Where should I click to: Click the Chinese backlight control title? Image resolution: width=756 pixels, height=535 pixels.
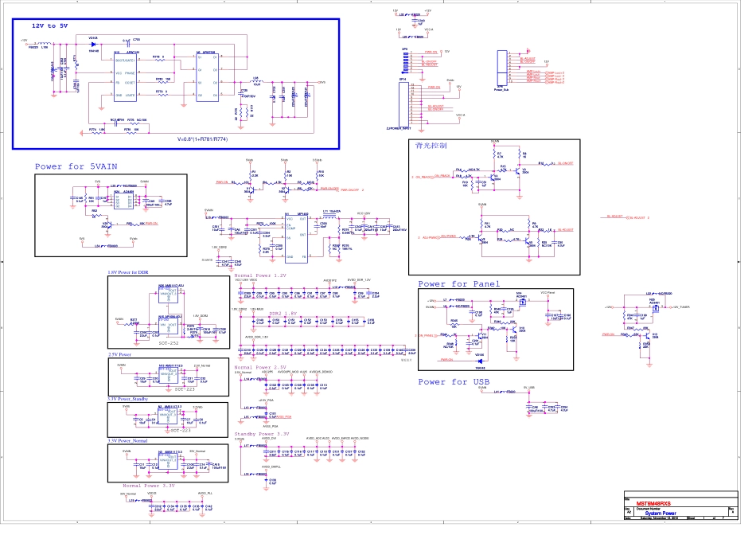coord(431,146)
